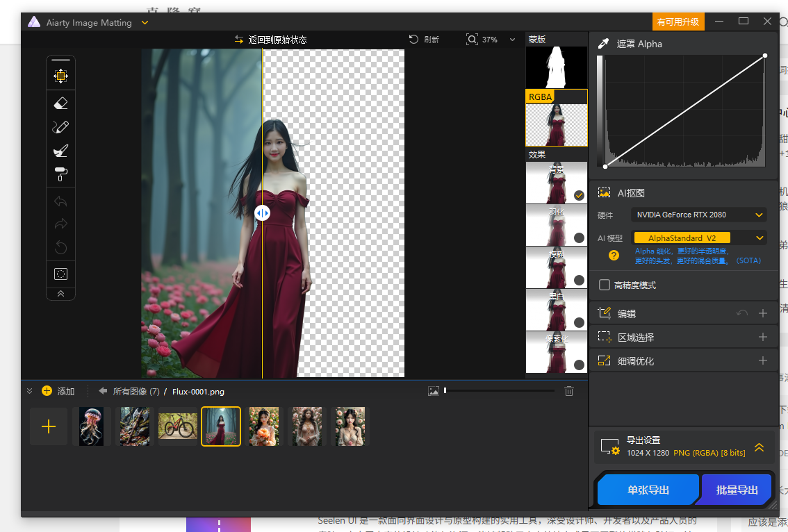Click the help question mark icon
This screenshot has height=532, width=788.
[x=614, y=255]
